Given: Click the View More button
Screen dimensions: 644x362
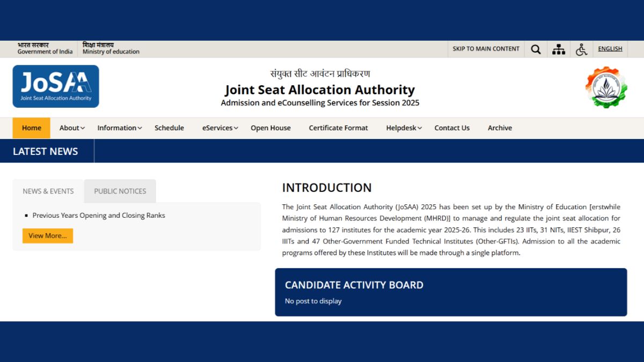Looking at the screenshot, I should tap(48, 235).
